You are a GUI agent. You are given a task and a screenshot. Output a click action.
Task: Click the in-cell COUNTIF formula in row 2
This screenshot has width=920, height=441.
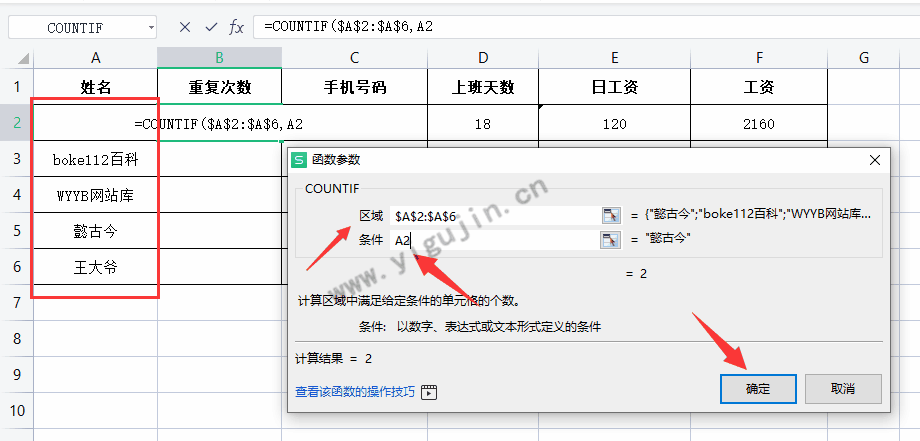[218, 124]
